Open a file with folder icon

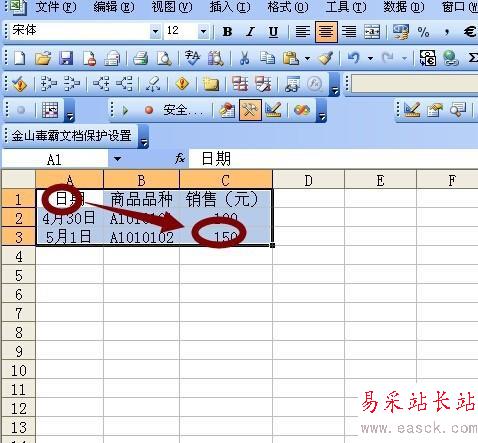43,58
